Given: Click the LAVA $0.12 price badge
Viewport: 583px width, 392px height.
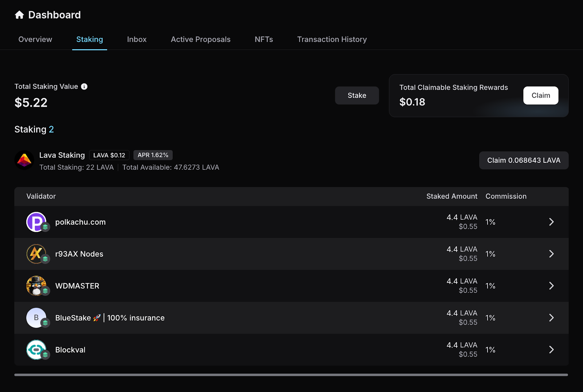Looking at the screenshot, I should pos(109,155).
